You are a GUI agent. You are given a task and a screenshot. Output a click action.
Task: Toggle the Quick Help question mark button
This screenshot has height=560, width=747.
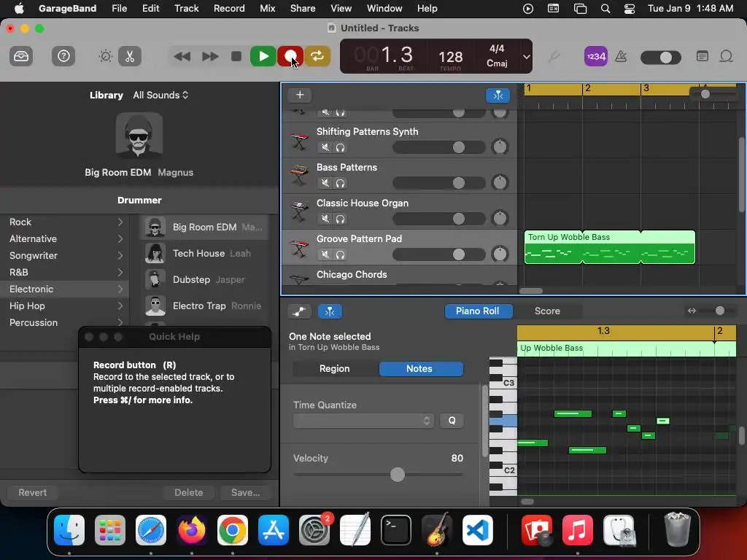[x=63, y=57]
